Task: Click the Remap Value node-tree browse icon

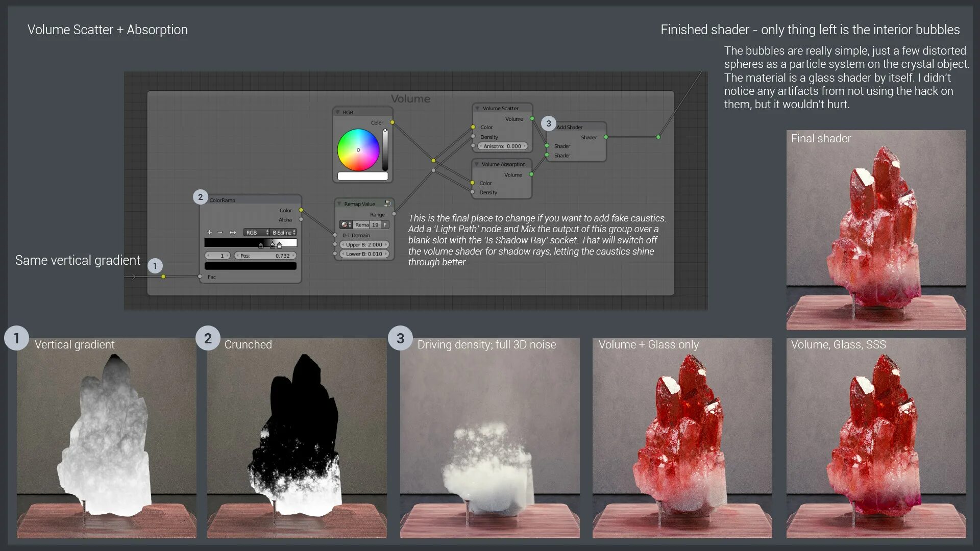Action: (346, 224)
